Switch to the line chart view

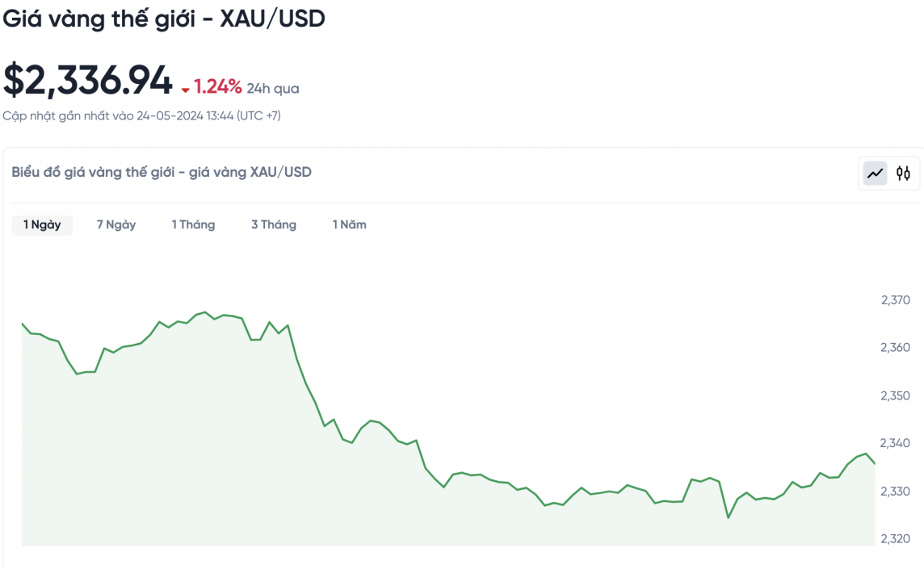pyautogui.click(x=875, y=173)
